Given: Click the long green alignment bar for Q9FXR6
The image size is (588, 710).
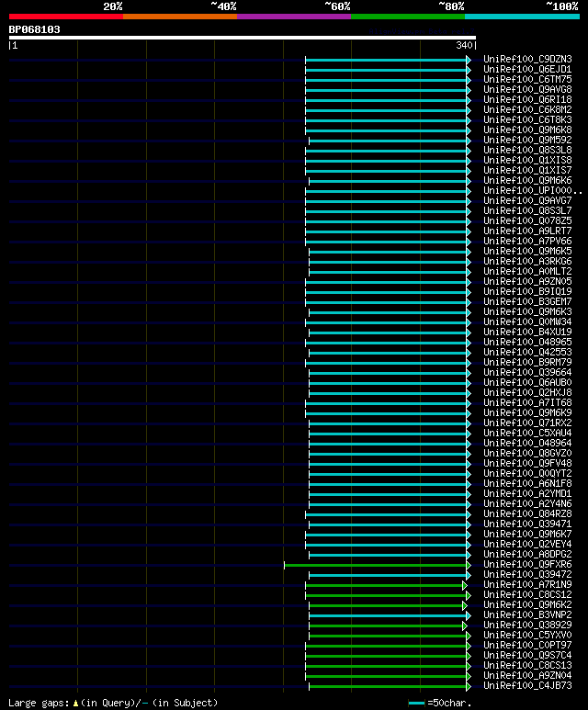Looking at the screenshot, I should point(376,565).
